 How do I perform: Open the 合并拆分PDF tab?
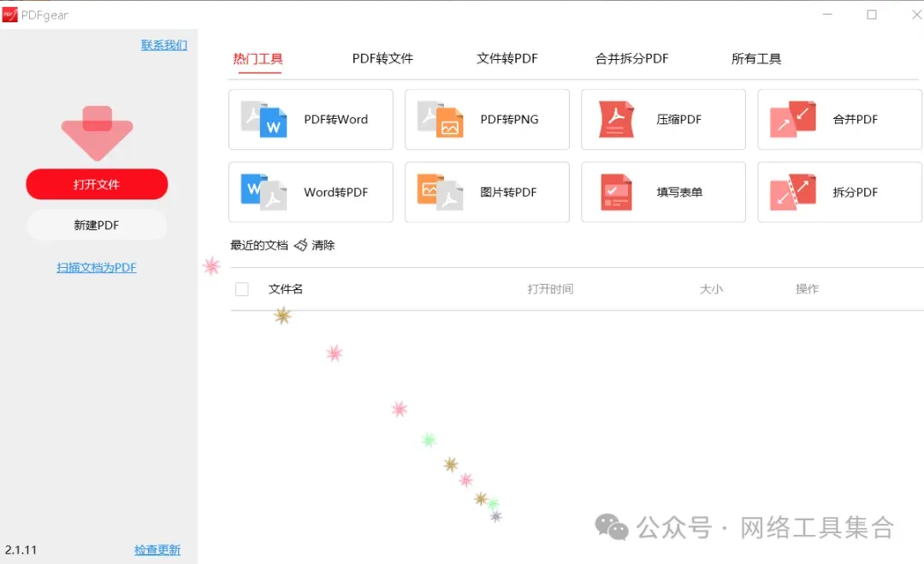(x=631, y=59)
